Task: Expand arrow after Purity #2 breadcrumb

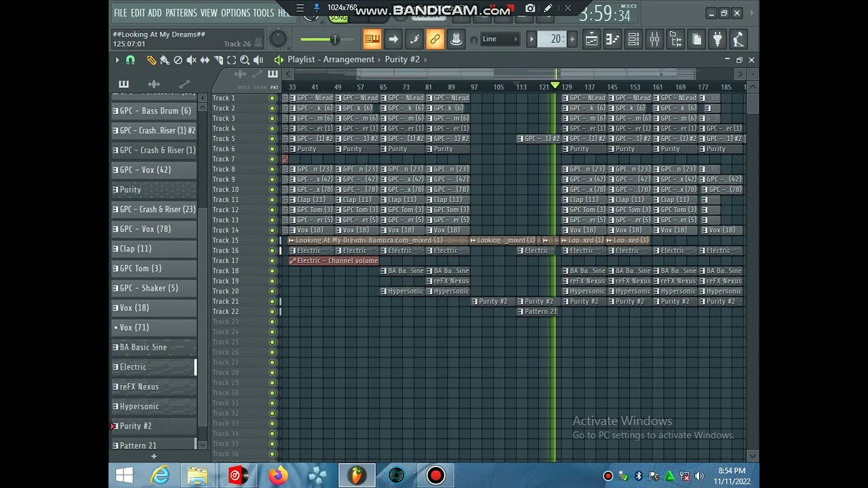Action: [x=425, y=60]
